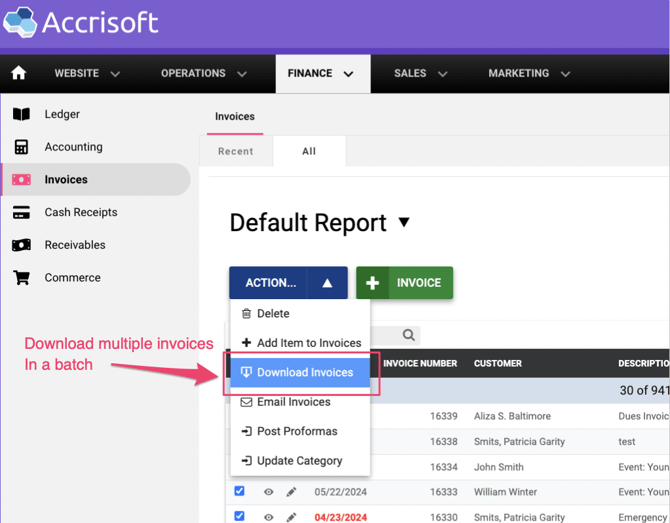670x523 pixels.
Task: Select Download Invoices from Action menu
Action: pyautogui.click(x=304, y=372)
